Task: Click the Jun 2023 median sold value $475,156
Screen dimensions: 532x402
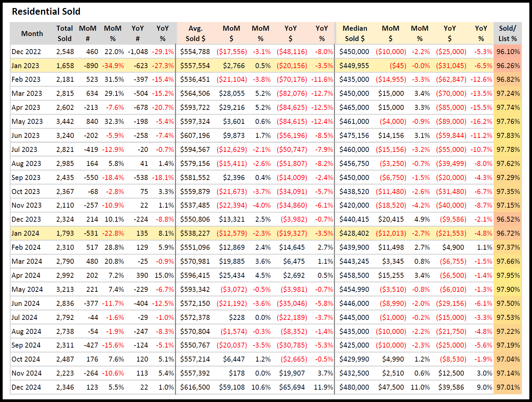Action: coord(354,136)
